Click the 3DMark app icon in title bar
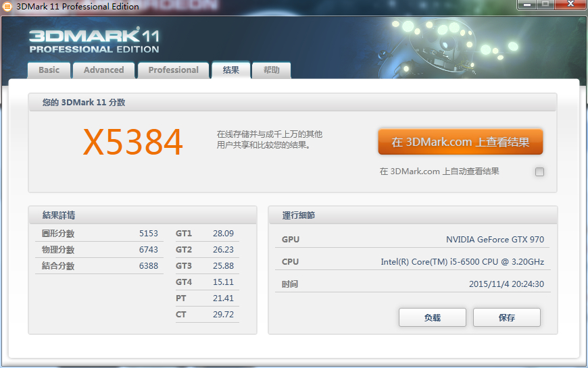This screenshot has width=588, height=368. click(7, 6)
